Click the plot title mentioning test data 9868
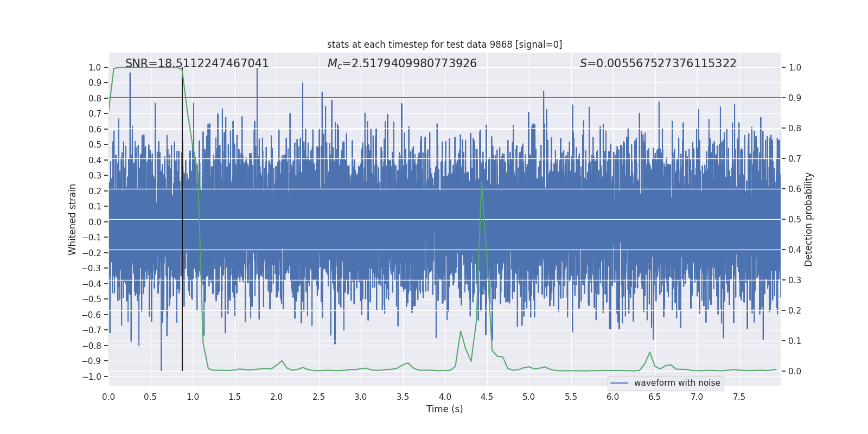 tap(444, 44)
